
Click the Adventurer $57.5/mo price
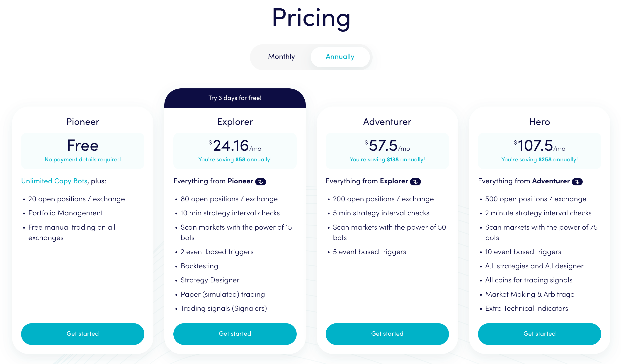[387, 146]
